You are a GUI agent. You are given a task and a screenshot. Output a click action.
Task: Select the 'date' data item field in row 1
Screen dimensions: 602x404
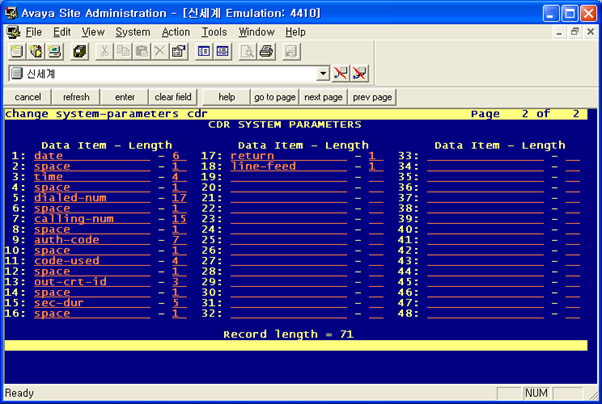point(92,156)
